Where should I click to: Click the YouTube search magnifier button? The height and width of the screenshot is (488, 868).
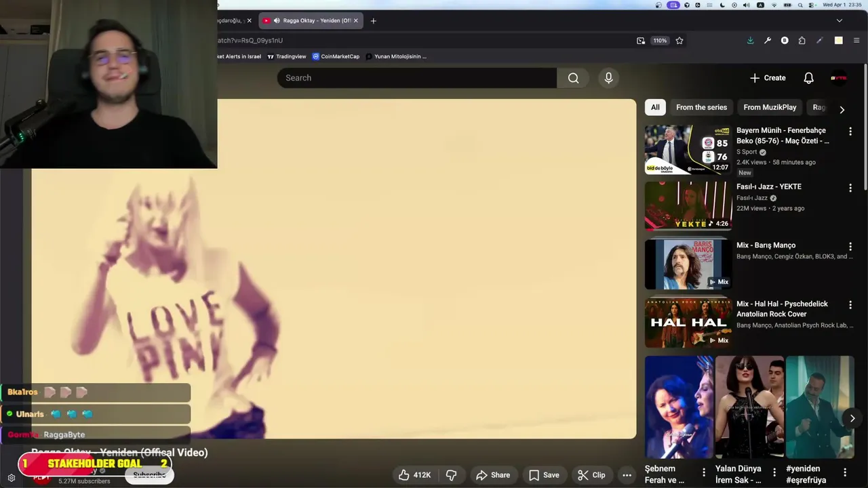573,78
